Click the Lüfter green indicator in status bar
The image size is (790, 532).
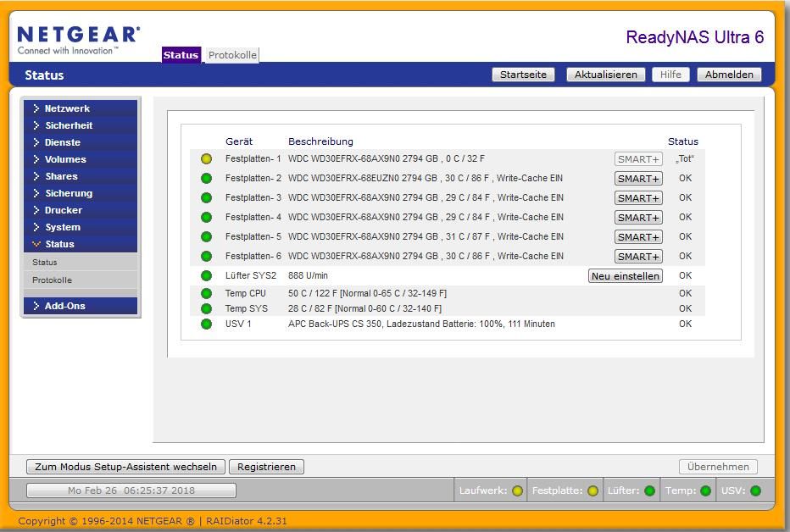649,490
